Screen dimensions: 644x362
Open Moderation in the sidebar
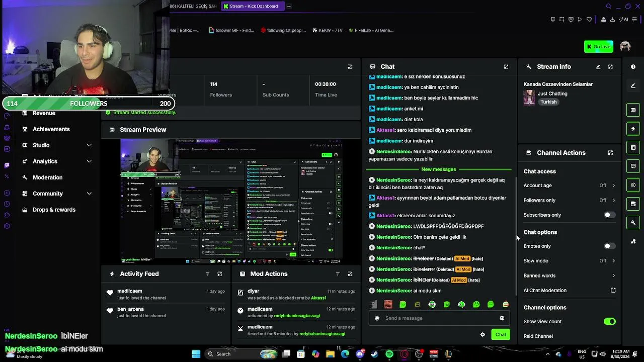tap(48, 177)
